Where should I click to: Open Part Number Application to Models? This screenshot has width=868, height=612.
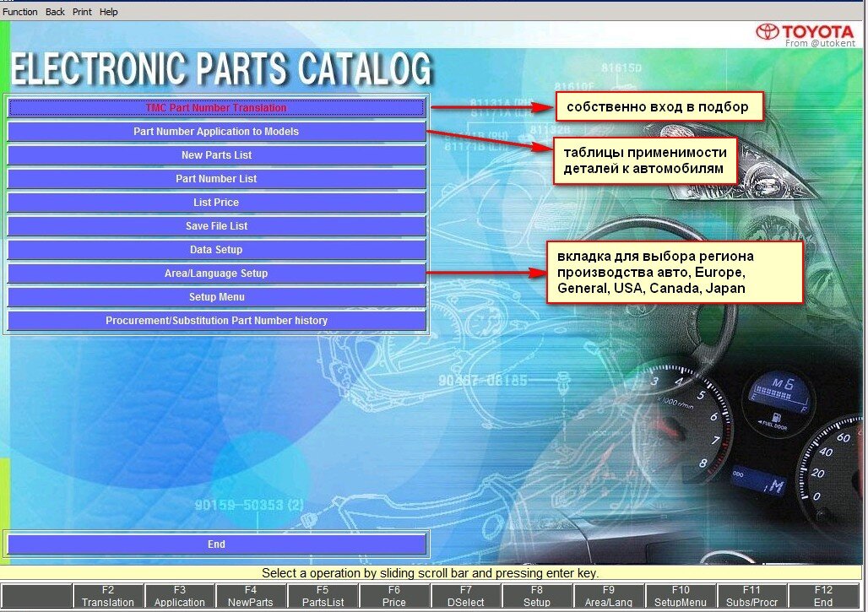tap(216, 132)
